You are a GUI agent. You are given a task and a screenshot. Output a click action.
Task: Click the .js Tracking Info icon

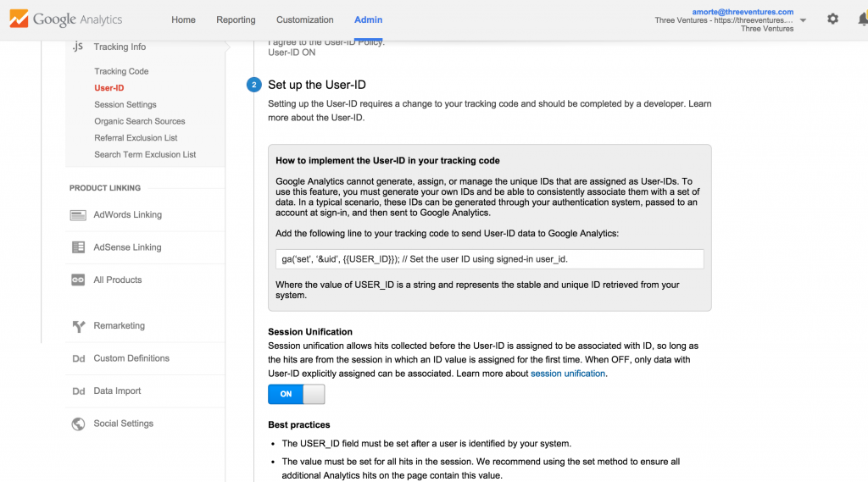[77, 47]
